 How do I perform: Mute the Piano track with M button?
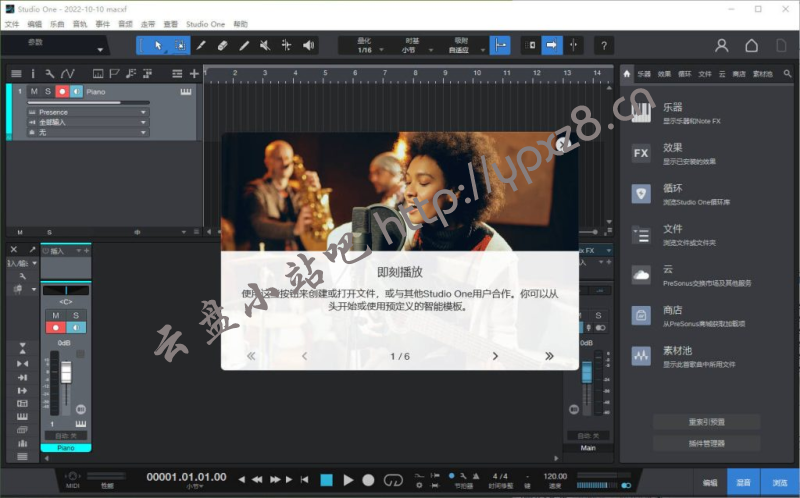point(34,91)
